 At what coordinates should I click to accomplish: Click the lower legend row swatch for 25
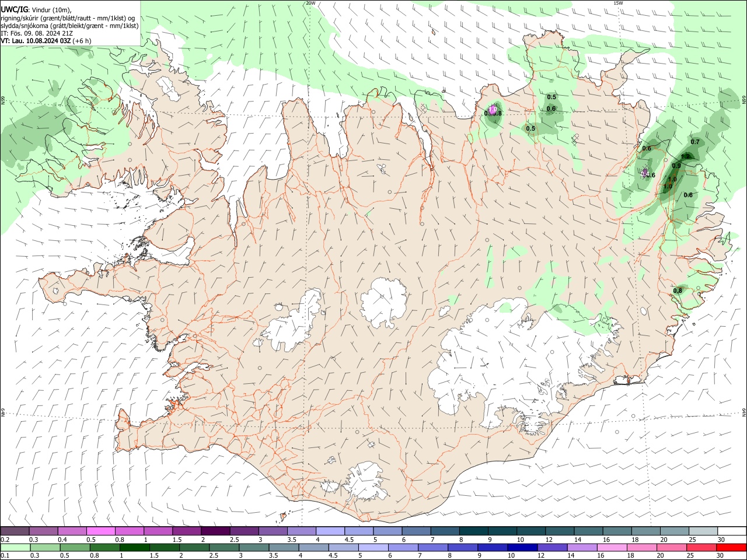point(702,547)
